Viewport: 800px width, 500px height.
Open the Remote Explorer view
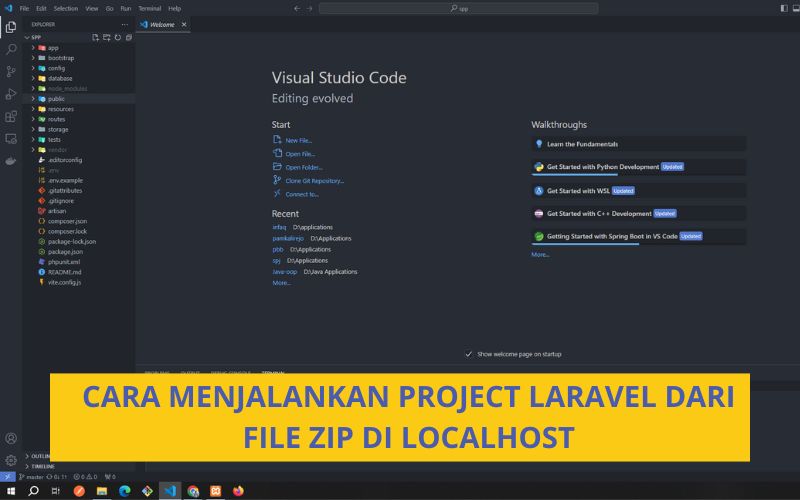click(x=11, y=139)
